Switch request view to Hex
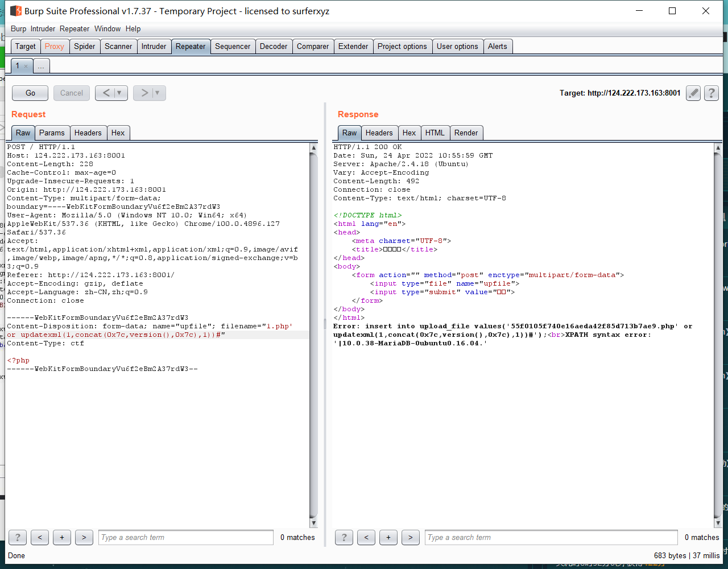The width and height of the screenshot is (728, 569). [118, 133]
